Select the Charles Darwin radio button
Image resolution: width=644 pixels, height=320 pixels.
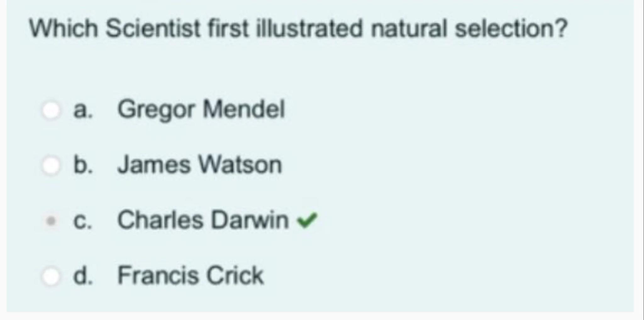click(51, 221)
